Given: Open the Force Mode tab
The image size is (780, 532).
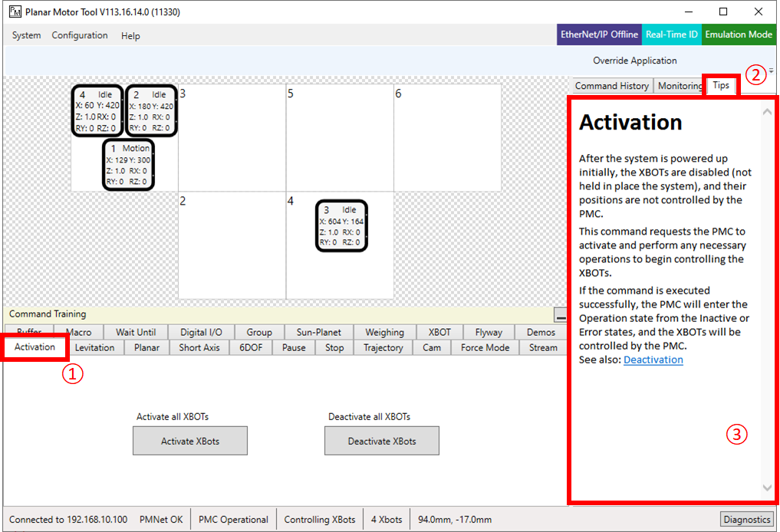Looking at the screenshot, I should point(485,347).
